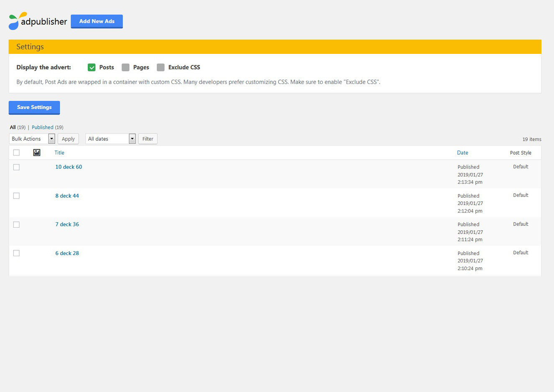The width and height of the screenshot is (554, 392).
Task: Click the 2:10:24 pm publish time
Action: pyautogui.click(x=470, y=268)
